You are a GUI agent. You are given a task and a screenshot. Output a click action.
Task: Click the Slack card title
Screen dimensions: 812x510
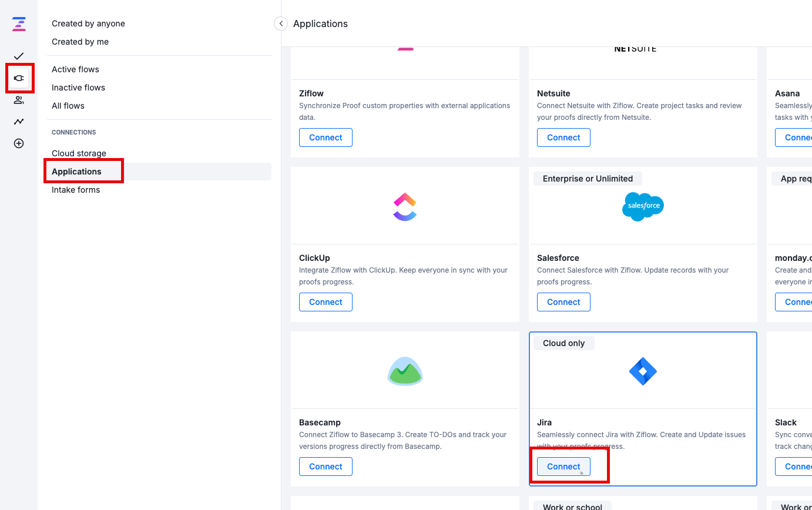click(786, 422)
